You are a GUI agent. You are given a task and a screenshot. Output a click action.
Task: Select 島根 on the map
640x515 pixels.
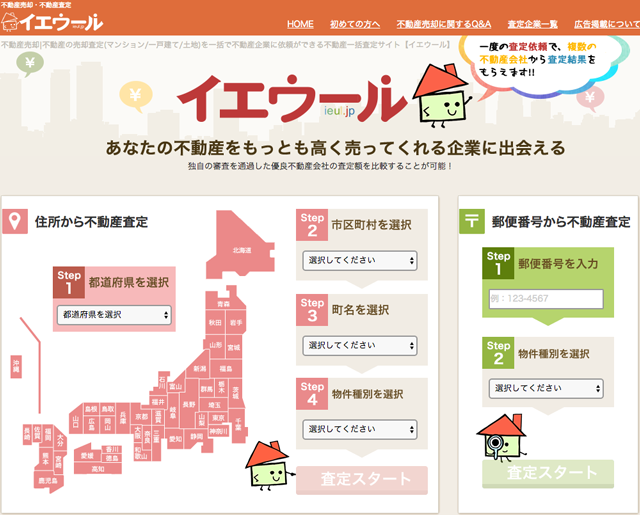pos(91,408)
